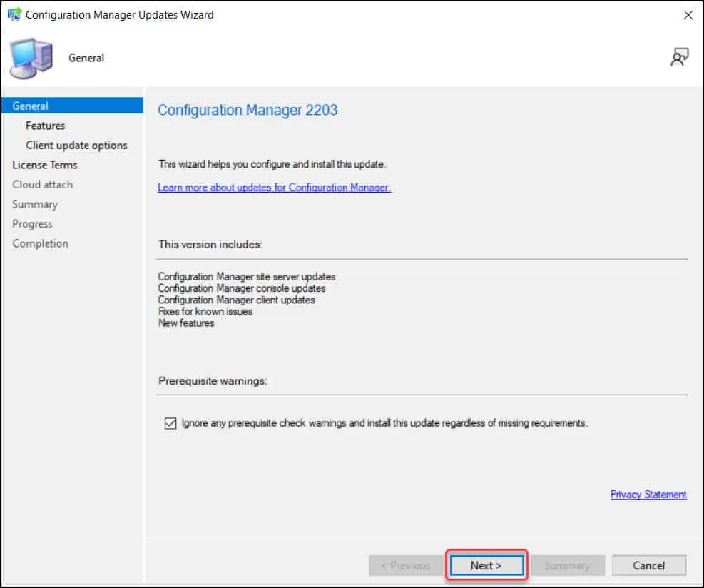Open the License Terms step

(45, 165)
